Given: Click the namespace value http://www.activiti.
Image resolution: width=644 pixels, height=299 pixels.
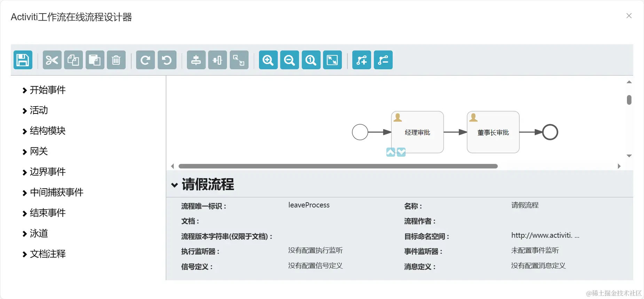Looking at the screenshot, I should [x=545, y=235].
